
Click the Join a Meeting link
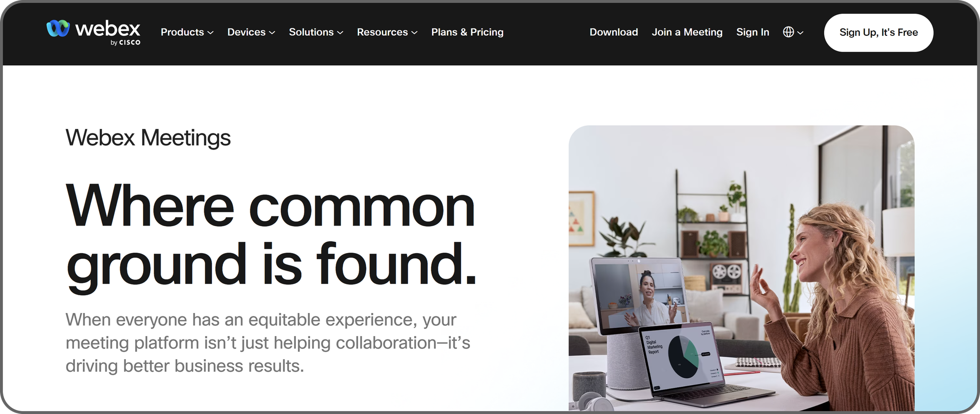(687, 32)
